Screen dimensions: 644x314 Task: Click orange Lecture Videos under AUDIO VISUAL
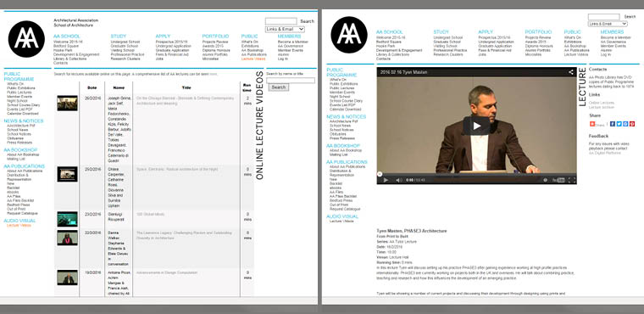point(19,226)
